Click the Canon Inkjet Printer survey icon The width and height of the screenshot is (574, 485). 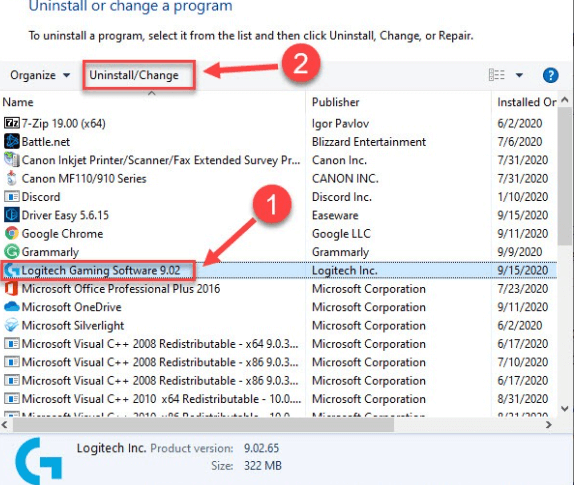(12, 160)
